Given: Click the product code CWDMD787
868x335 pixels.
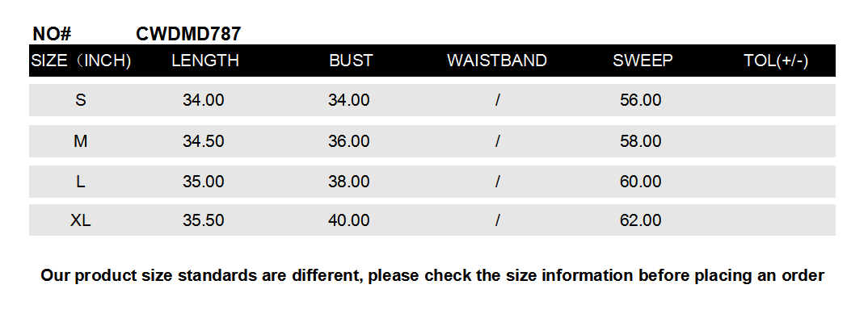Looking at the screenshot, I should click(x=188, y=34).
